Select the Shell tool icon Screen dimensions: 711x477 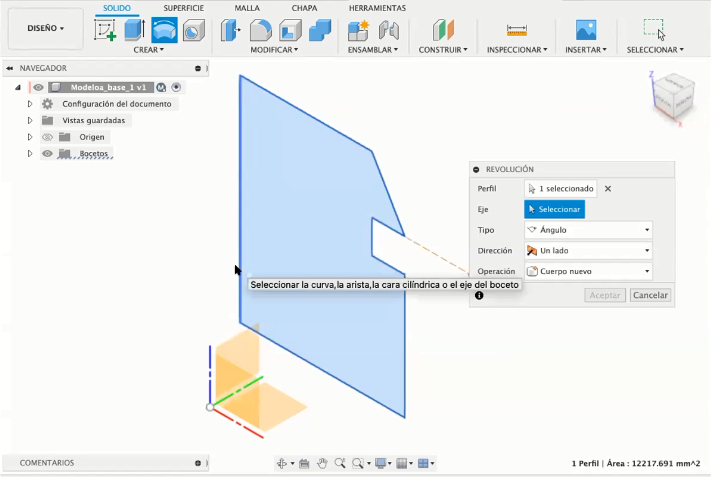[x=290, y=30]
